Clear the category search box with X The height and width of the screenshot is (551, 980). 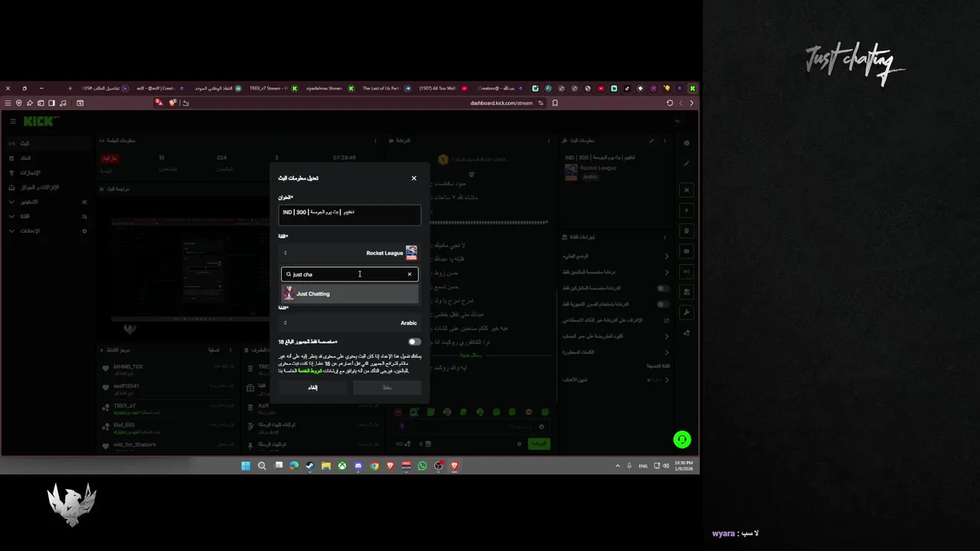410,274
